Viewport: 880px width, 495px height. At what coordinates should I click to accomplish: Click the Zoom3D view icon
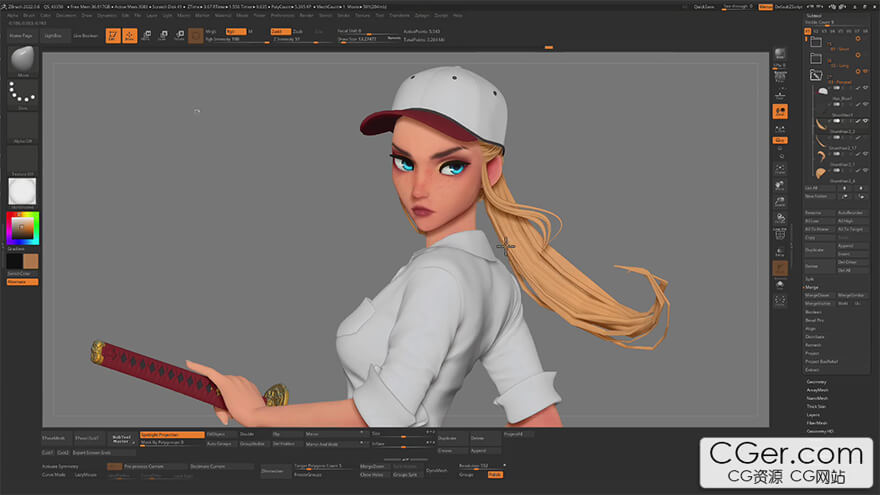click(x=780, y=202)
